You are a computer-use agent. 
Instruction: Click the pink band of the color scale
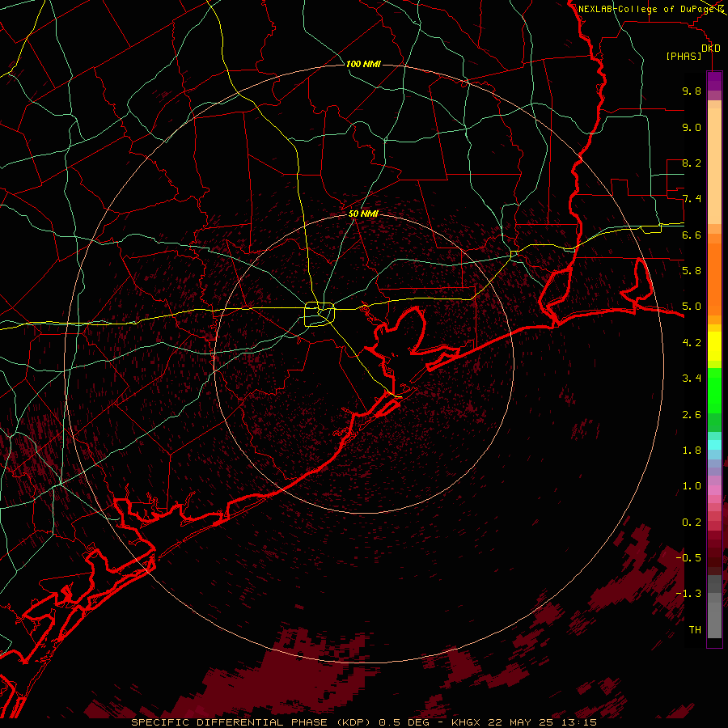click(x=714, y=490)
